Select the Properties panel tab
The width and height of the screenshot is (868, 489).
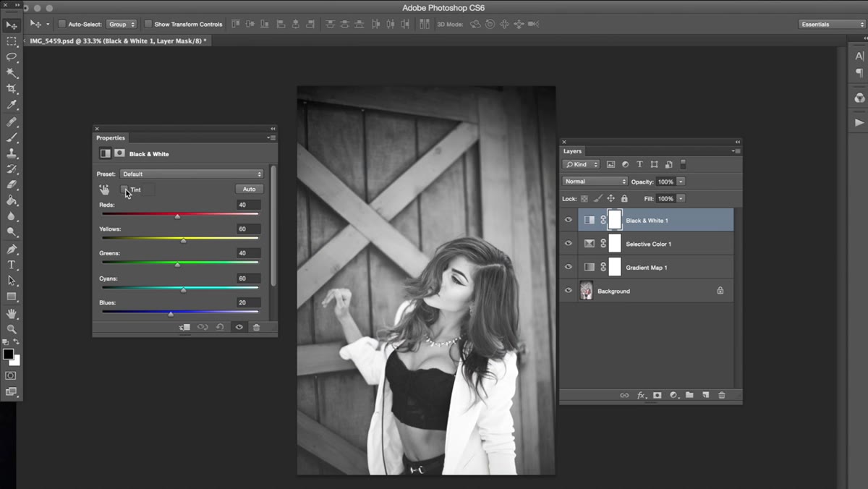tap(111, 137)
